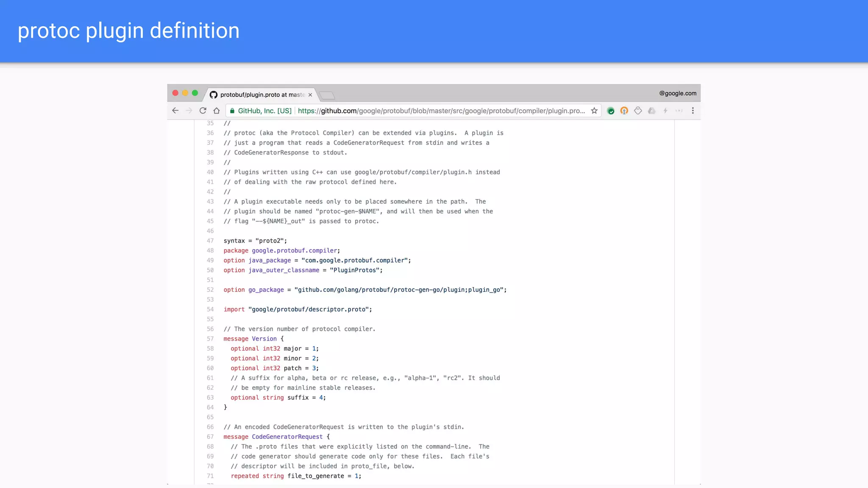
Task: Click 'optional int32 major = 1;' line
Action: [x=275, y=349]
